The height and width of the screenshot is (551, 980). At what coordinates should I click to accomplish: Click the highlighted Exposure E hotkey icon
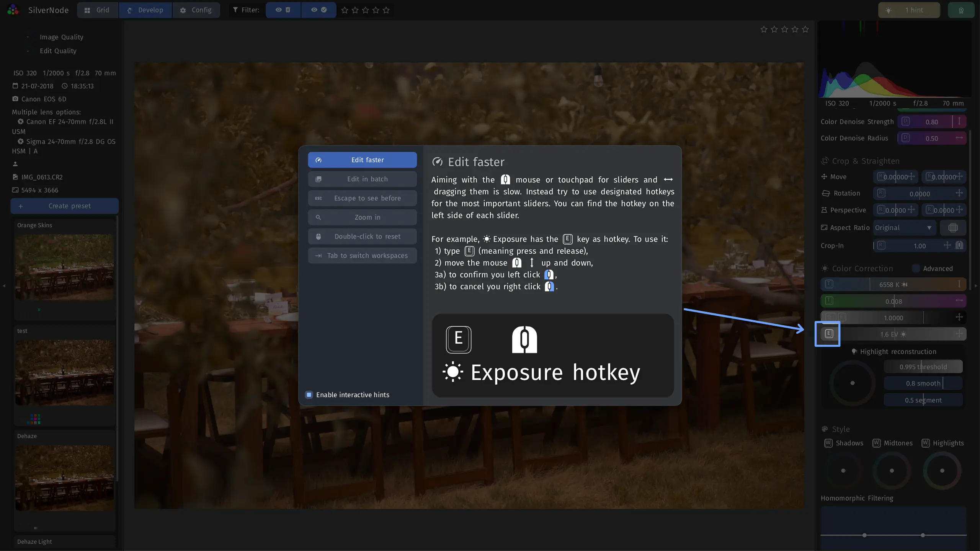[x=829, y=334]
